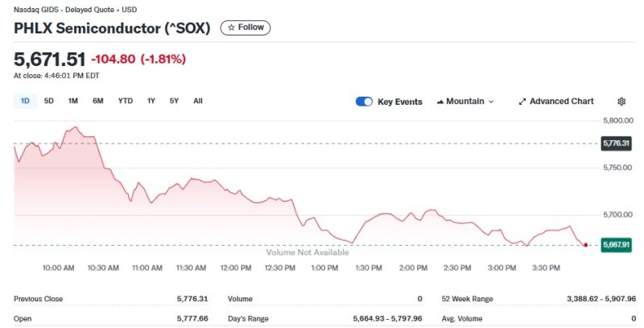Click the 1:30 PM time axis label
This screenshot has height=328, width=644.
pos(368,268)
